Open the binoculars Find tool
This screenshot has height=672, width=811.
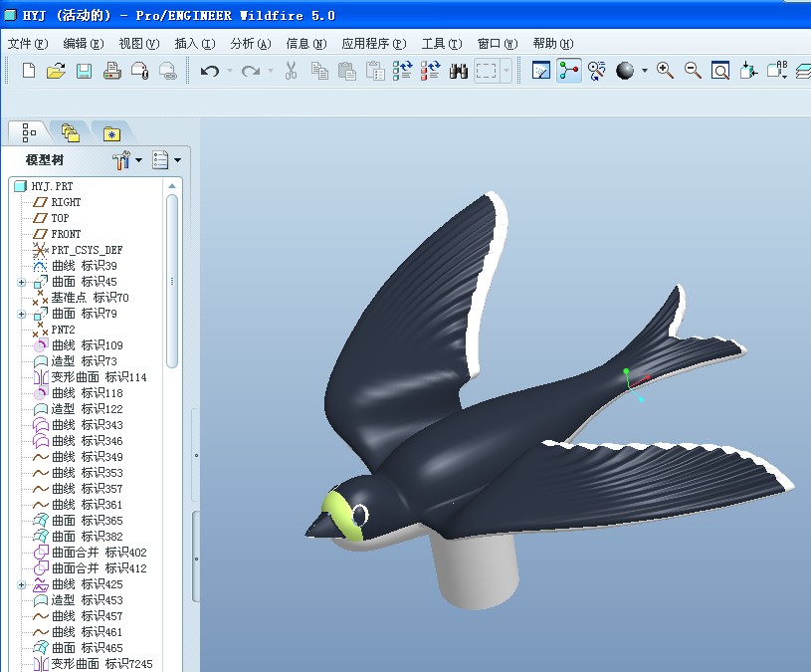click(459, 71)
